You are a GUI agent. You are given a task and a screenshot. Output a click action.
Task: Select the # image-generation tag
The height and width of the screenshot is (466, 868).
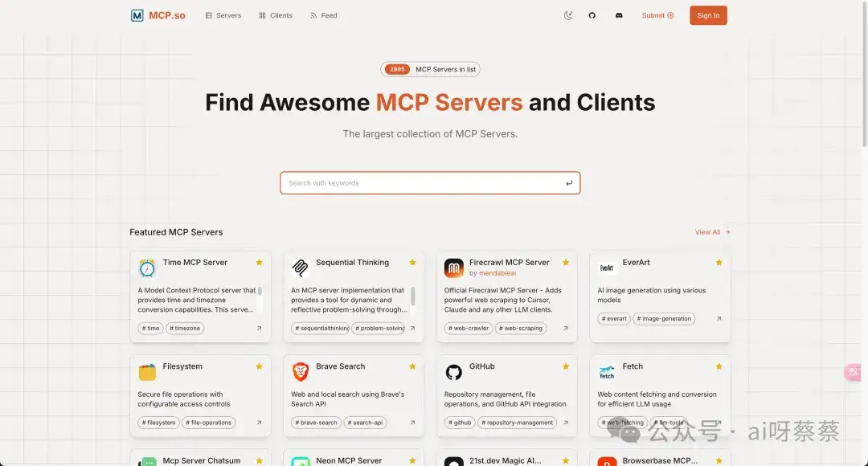[x=664, y=319]
